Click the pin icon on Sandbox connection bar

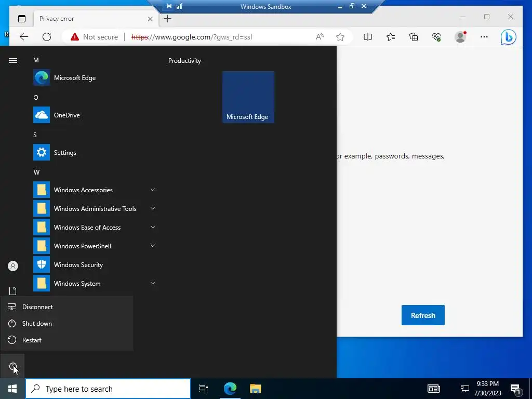(168, 6)
